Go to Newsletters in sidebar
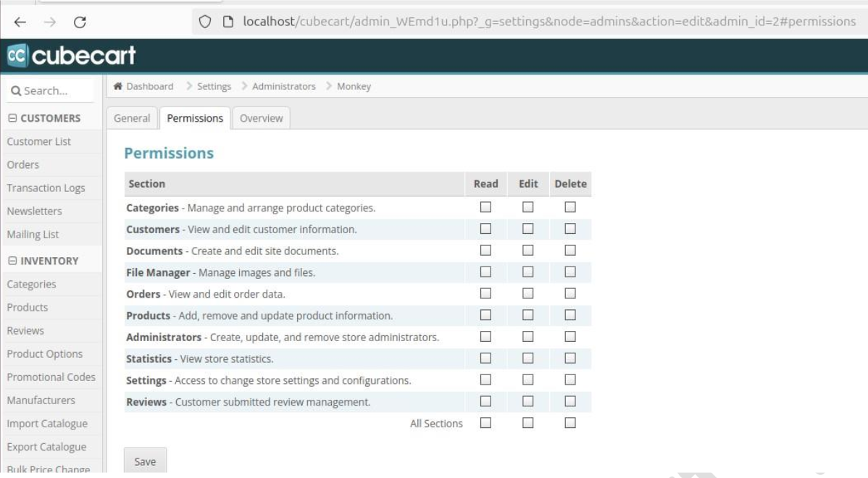The image size is (868, 478). click(x=34, y=211)
